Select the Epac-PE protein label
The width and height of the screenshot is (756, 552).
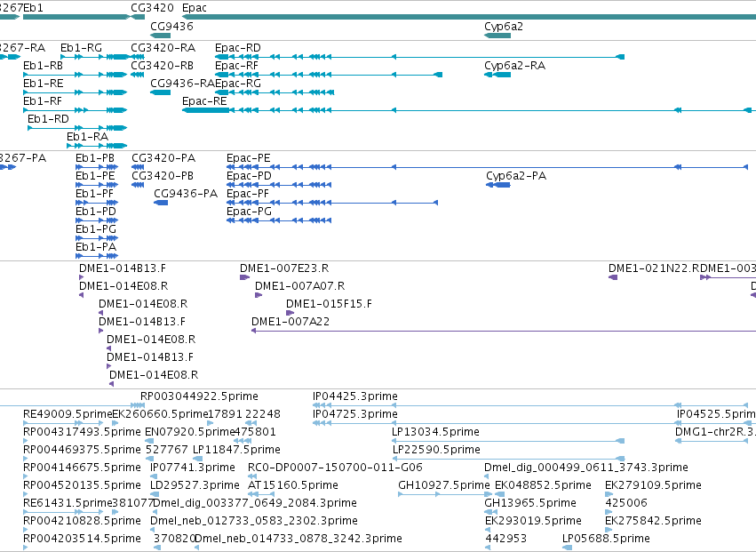click(249, 158)
